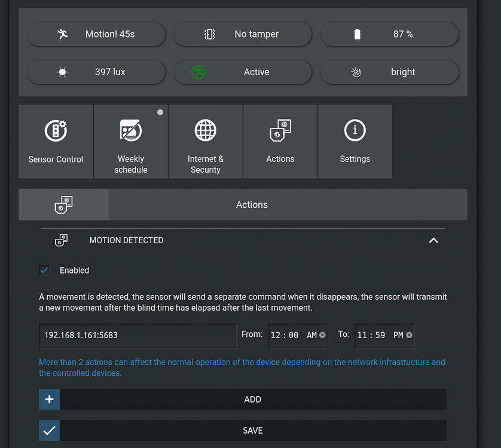
Task: Enable the Motion Detected action checkbox
Action: 44,270
